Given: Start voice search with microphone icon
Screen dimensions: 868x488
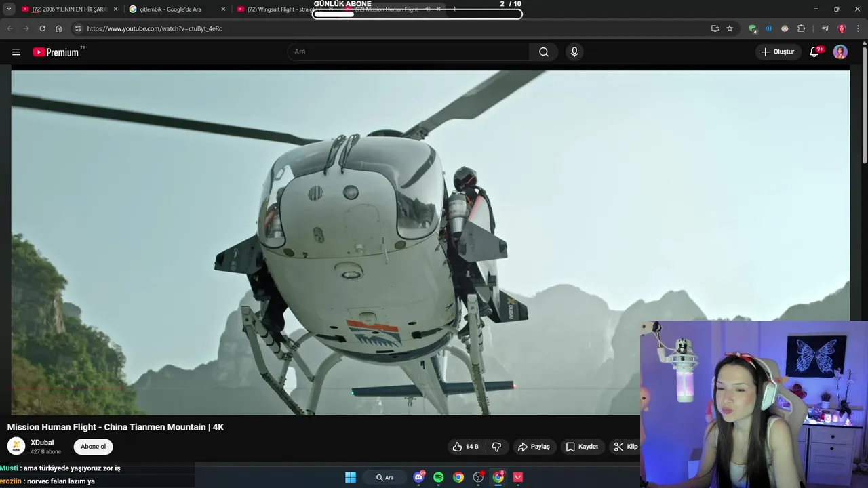Looking at the screenshot, I should pos(574,52).
